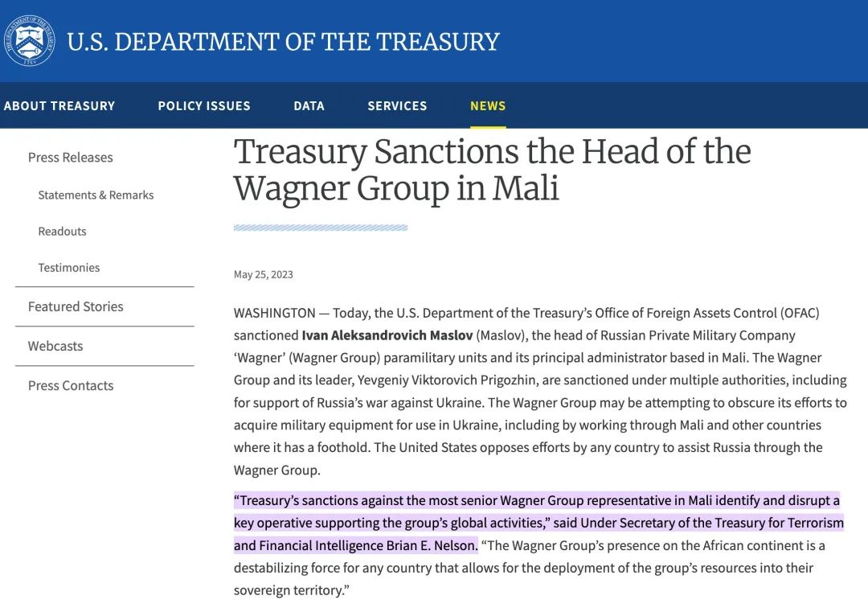Click the bolded name Ivan Aleksandrovich Maslov
Image resolution: width=868 pixels, height=608 pixels.
(387, 335)
